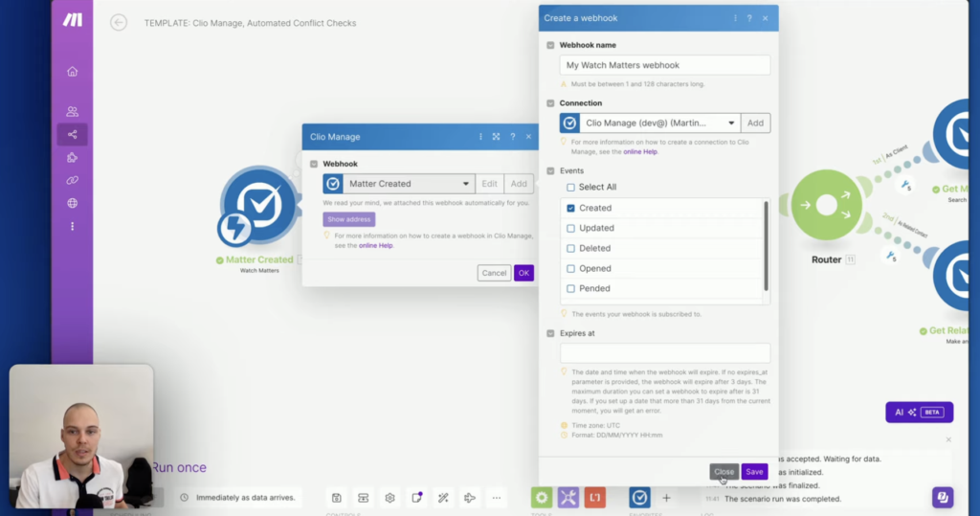Screen dimensions: 980x516
Task: Open online Help link in Clio Manage dialog
Action: (x=375, y=245)
